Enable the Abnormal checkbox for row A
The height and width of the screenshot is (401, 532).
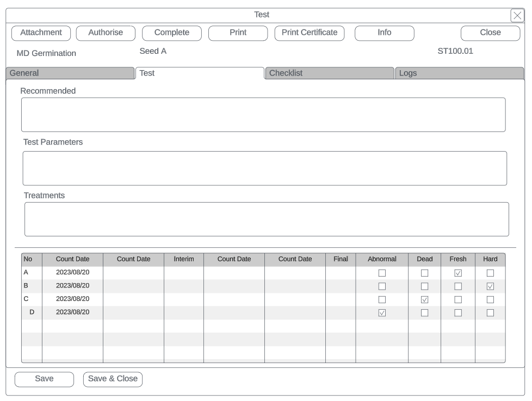tap(382, 273)
